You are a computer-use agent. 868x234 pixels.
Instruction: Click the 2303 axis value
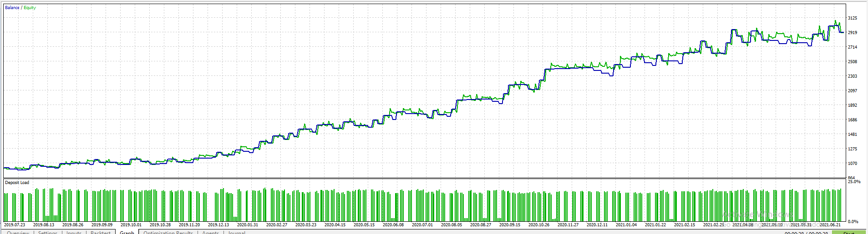point(853,76)
